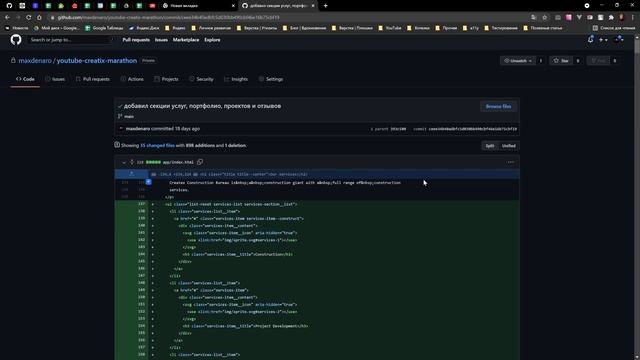Reload the current page
The image size is (640, 360).
[x=29, y=18]
